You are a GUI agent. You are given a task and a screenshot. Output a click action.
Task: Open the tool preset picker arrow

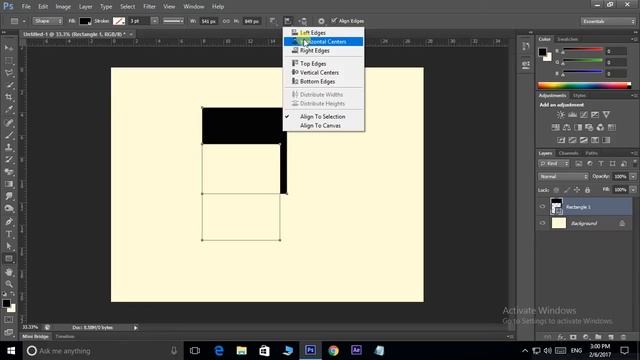[24, 21]
